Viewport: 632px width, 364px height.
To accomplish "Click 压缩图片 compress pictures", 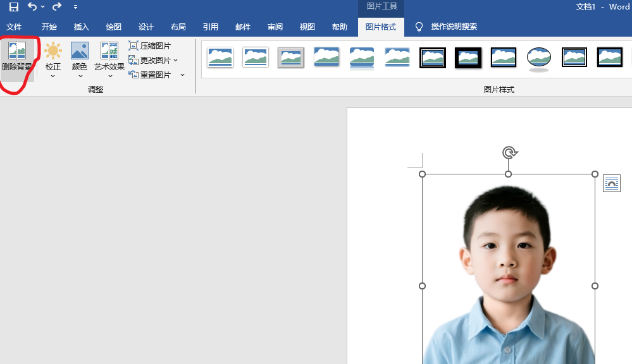I will coord(149,45).
